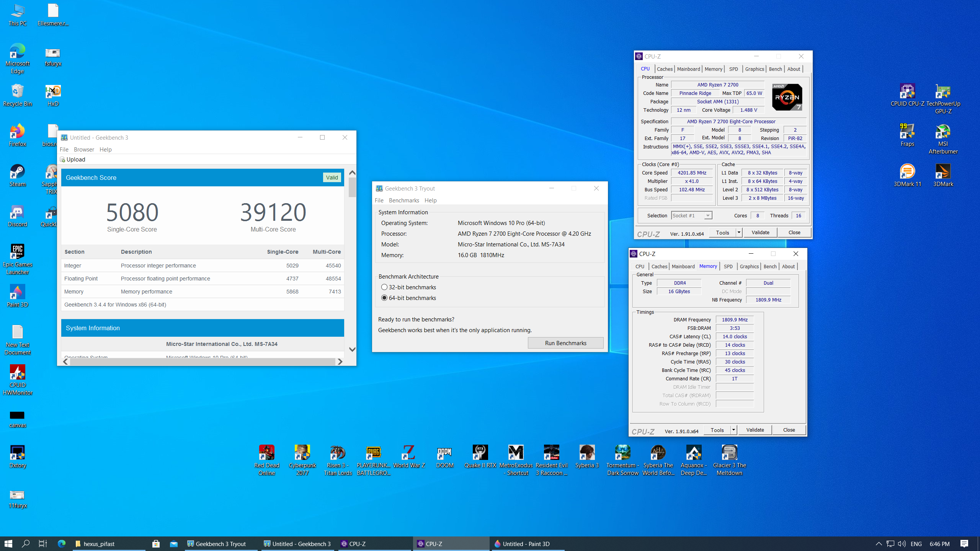
Task: Expand Tools dropdown arrow in lower CPU-Z
Action: click(x=733, y=430)
